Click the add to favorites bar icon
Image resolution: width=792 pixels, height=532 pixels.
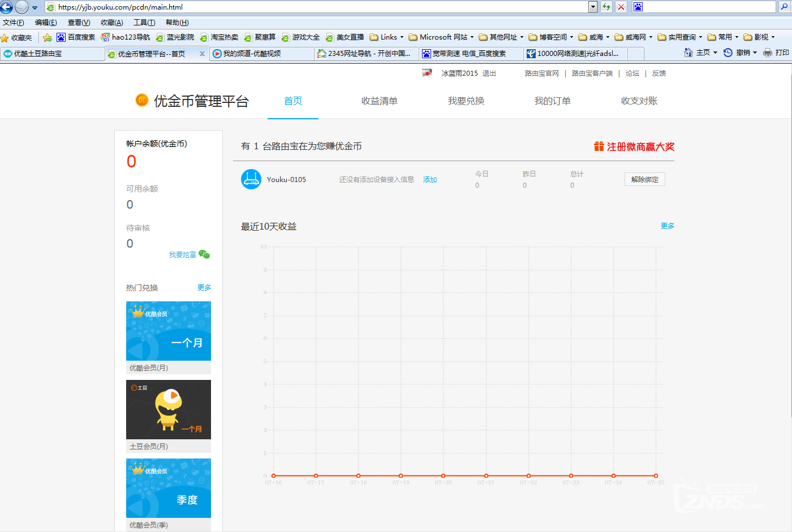(x=48, y=37)
